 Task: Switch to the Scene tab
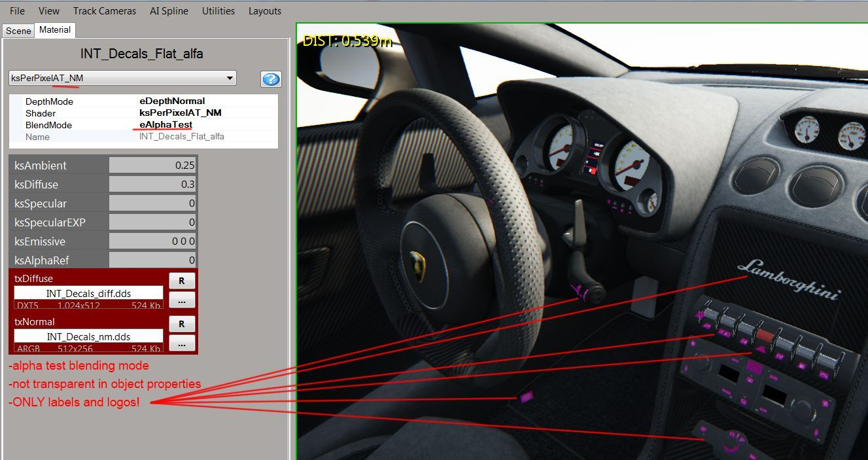pyautogui.click(x=18, y=31)
